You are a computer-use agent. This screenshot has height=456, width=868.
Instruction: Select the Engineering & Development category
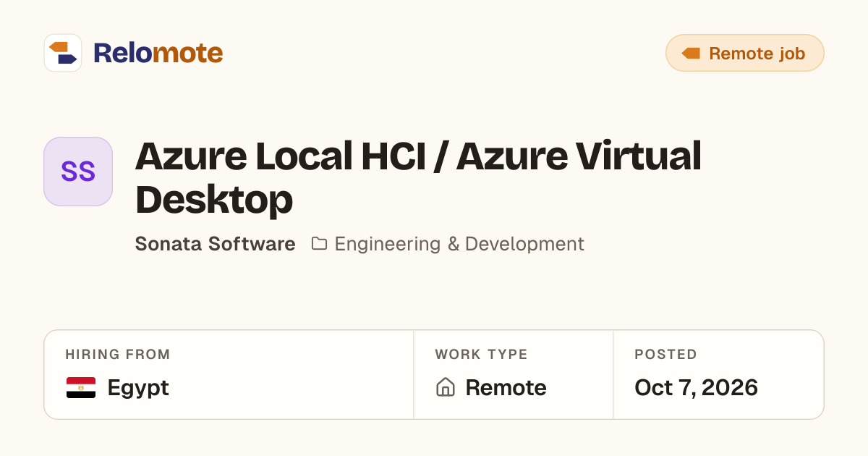coord(459,244)
